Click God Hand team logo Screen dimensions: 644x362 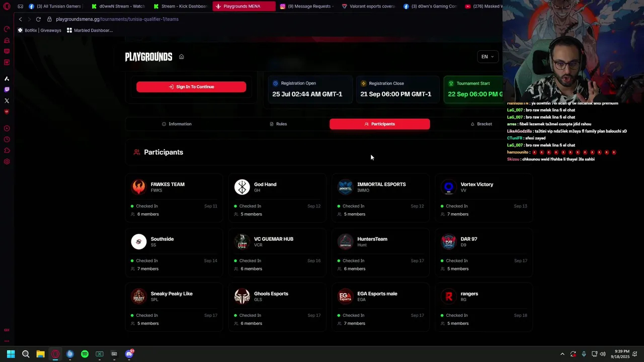(242, 187)
